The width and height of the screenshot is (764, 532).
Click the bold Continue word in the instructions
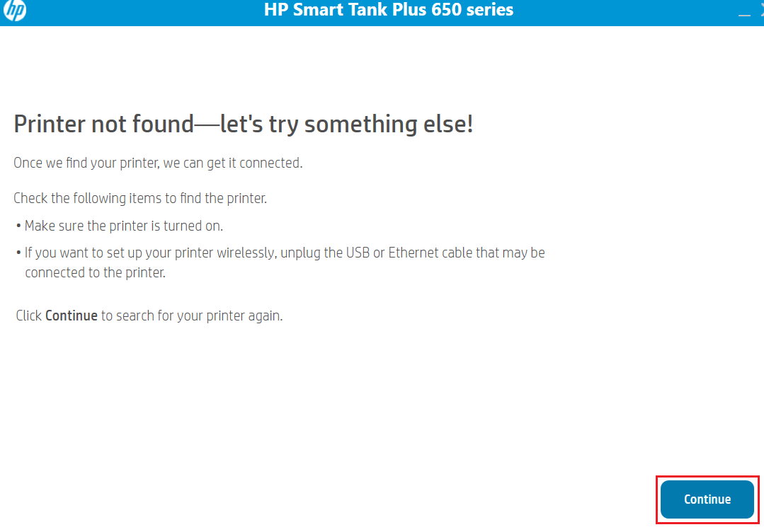[x=72, y=316]
